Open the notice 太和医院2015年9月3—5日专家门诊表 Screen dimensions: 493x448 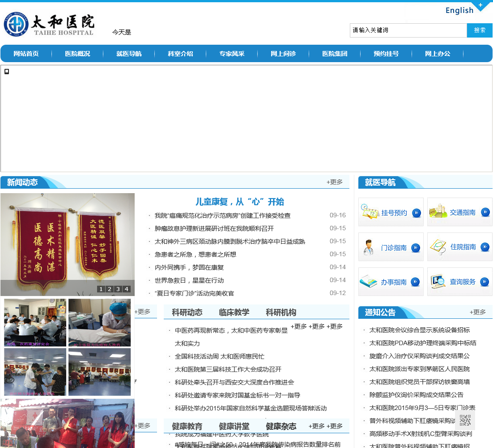422,408
